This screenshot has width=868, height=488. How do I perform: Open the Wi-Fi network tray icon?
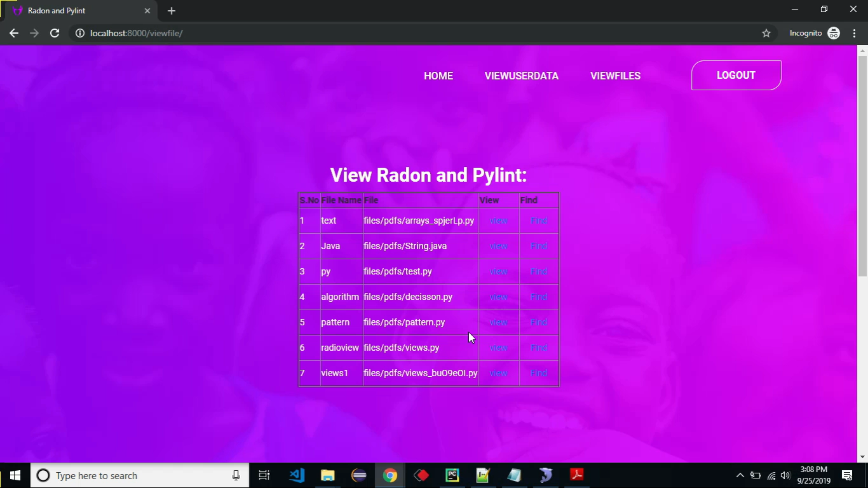[771, 475]
